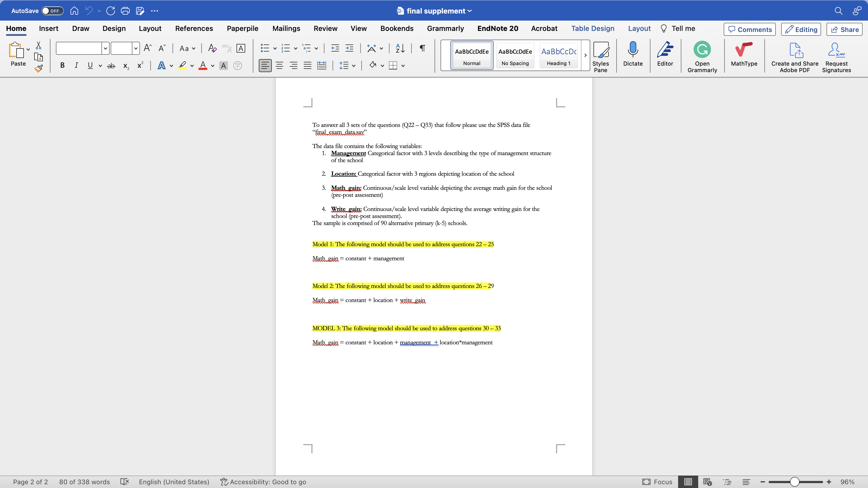
Task: Toggle the AutoSave switch
Action: [53, 11]
